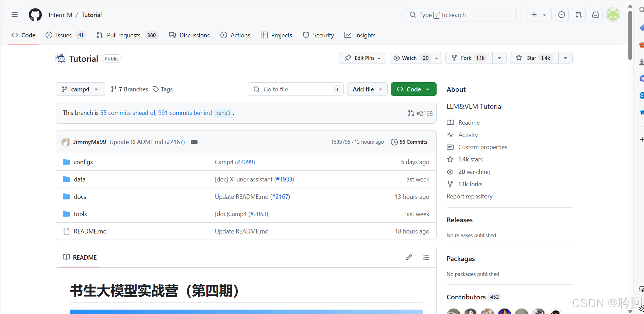The height and width of the screenshot is (314, 644).
Task: Open the GitHub home logo
Action: [x=35, y=15]
